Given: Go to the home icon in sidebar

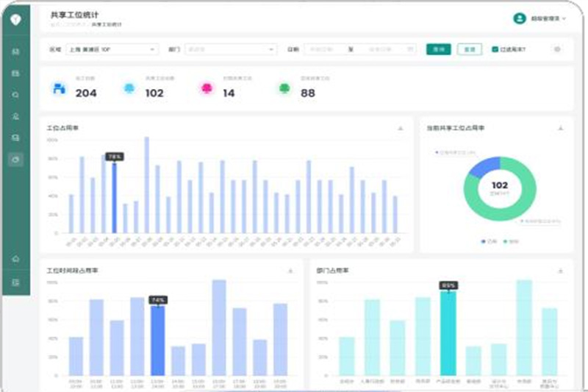Looking at the screenshot, I should pyautogui.click(x=15, y=259).
